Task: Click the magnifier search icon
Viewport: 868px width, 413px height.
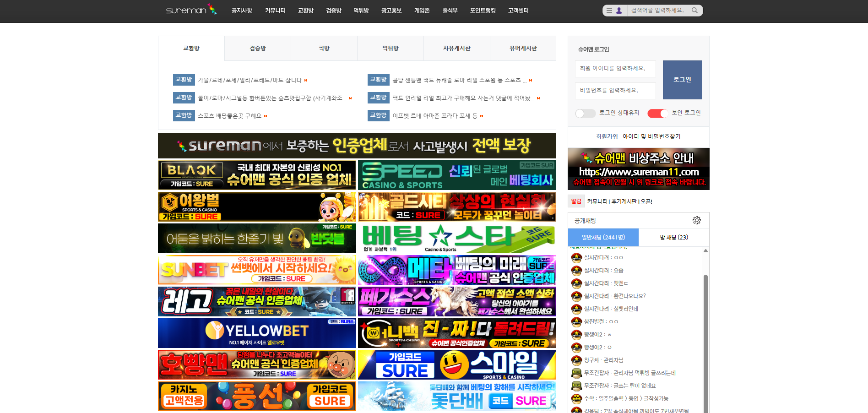Action: click(x=694, y=11)
